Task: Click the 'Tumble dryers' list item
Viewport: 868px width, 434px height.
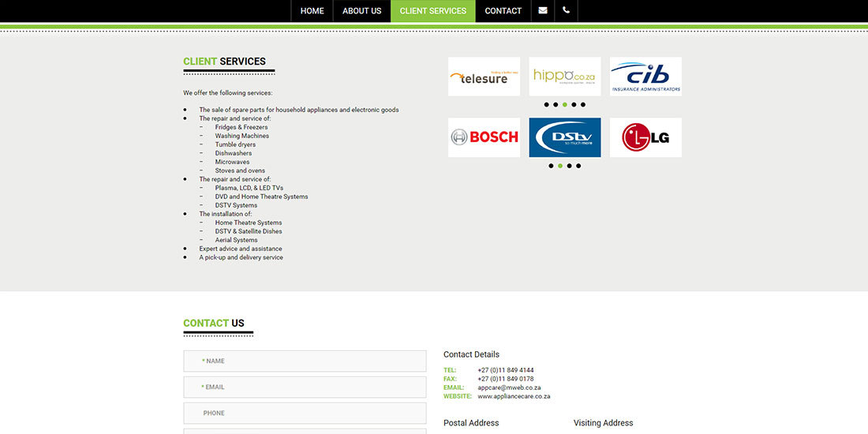Action: point(235,144)
